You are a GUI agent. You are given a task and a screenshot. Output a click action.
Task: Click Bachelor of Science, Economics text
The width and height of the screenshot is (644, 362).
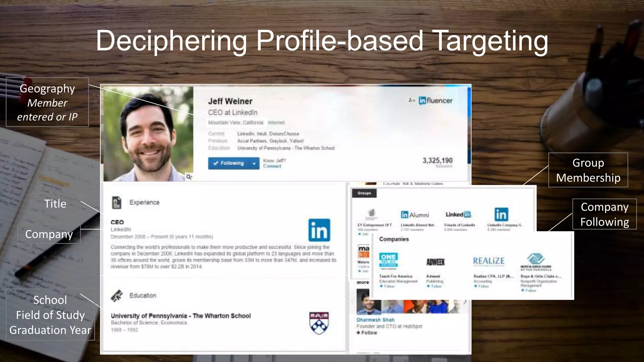(149, 323)
